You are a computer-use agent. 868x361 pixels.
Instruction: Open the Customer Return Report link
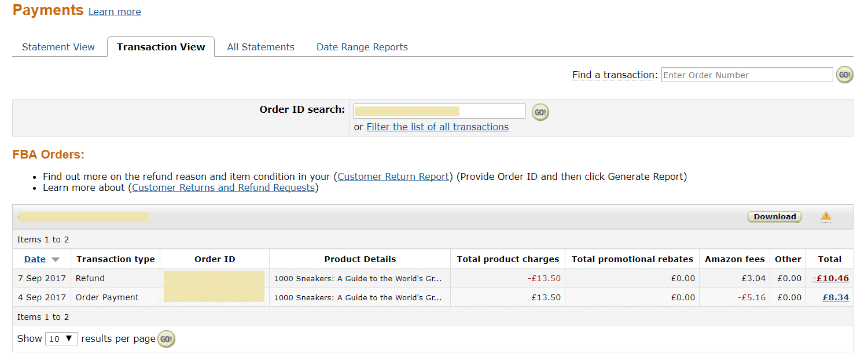coord(393,176)
